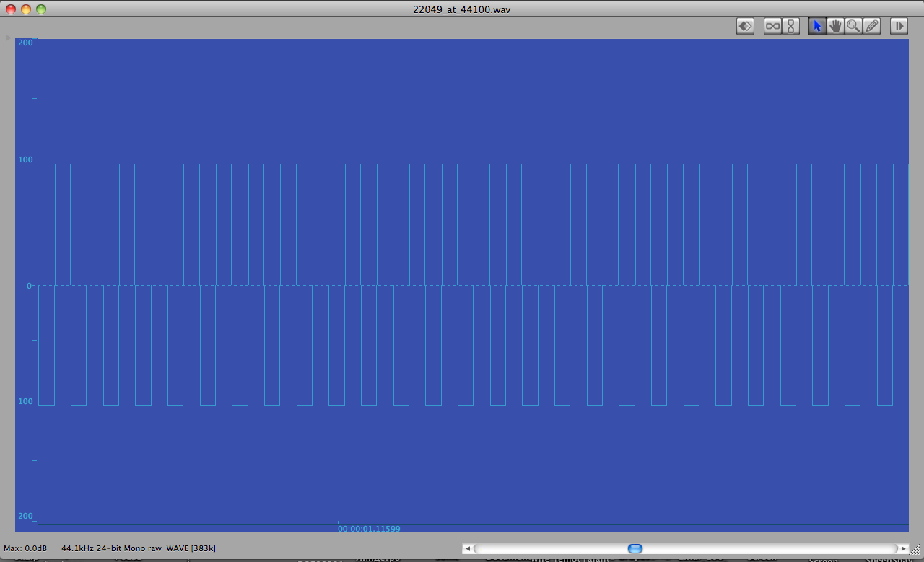Toggle the vertical hourglass-shaped toolbar button
924x562 pixels.
coord(790,27)
